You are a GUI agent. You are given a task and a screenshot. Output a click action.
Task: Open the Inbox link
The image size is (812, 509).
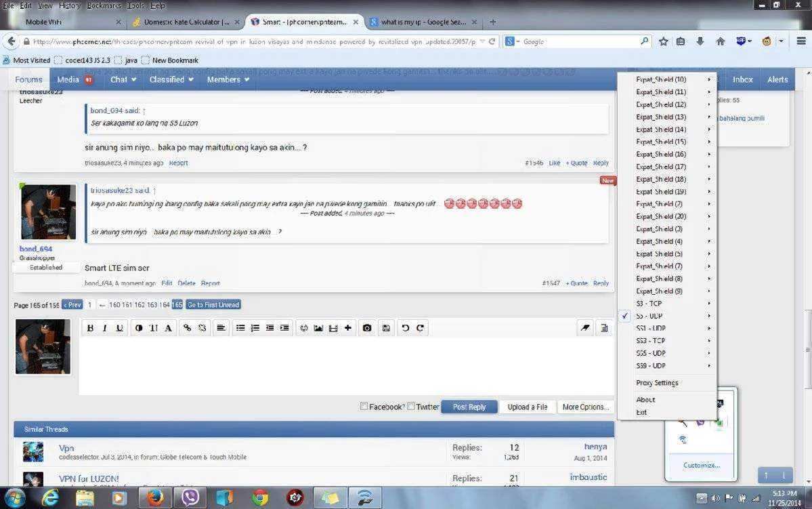pos(743,79)
